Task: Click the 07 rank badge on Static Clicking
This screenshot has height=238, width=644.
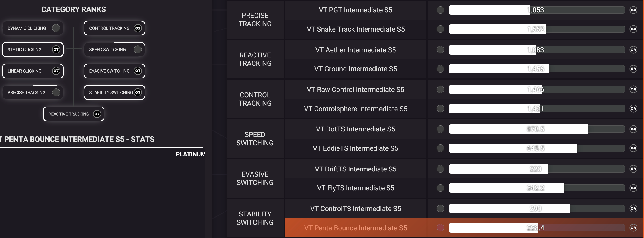Action: (x=56, y=49)
